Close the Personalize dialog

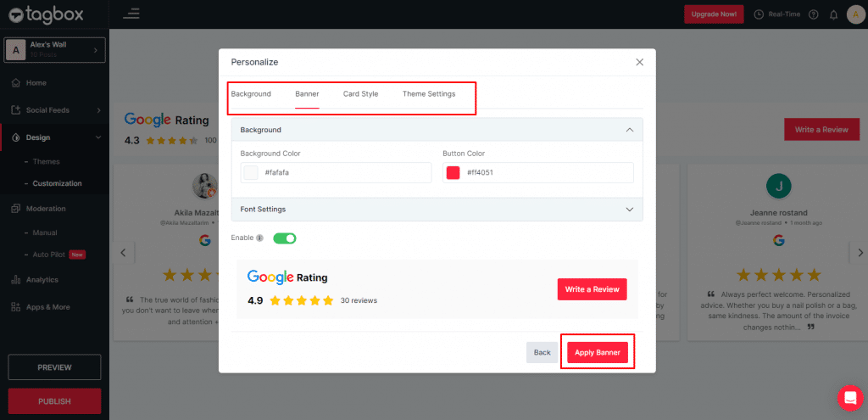point(640,62)
